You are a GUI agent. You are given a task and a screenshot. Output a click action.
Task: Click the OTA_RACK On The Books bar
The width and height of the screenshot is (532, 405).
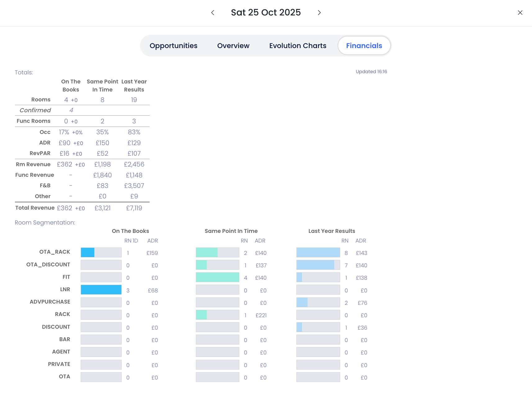tap(101, 252)
